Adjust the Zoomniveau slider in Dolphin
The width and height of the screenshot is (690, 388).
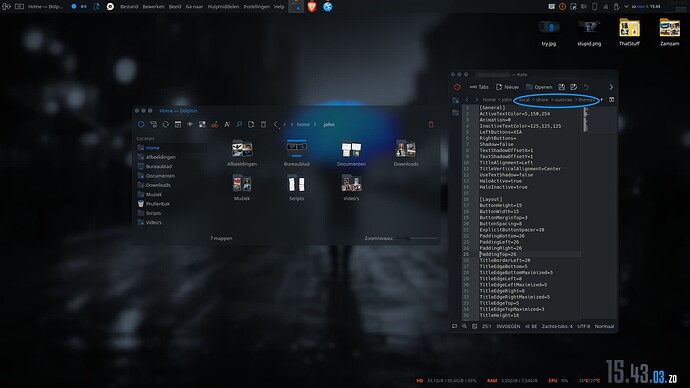(416, 238)
